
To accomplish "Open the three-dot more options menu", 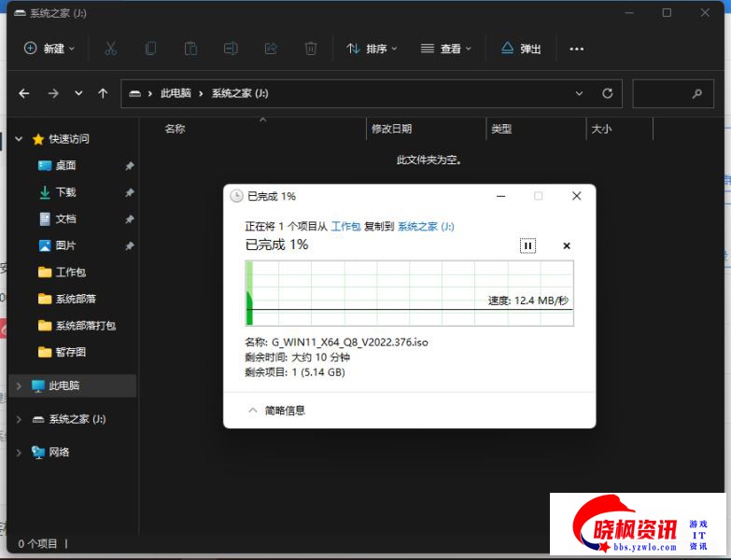I will coord(576,49).
